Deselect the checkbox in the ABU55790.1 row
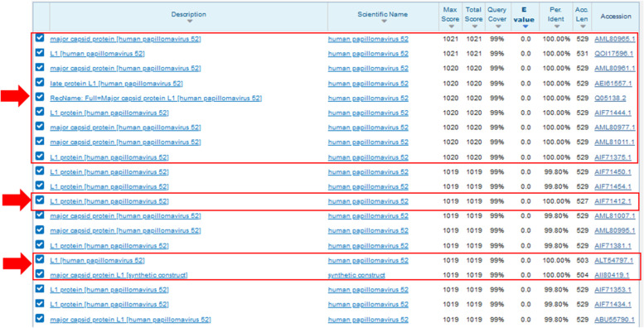 (40, 318)
